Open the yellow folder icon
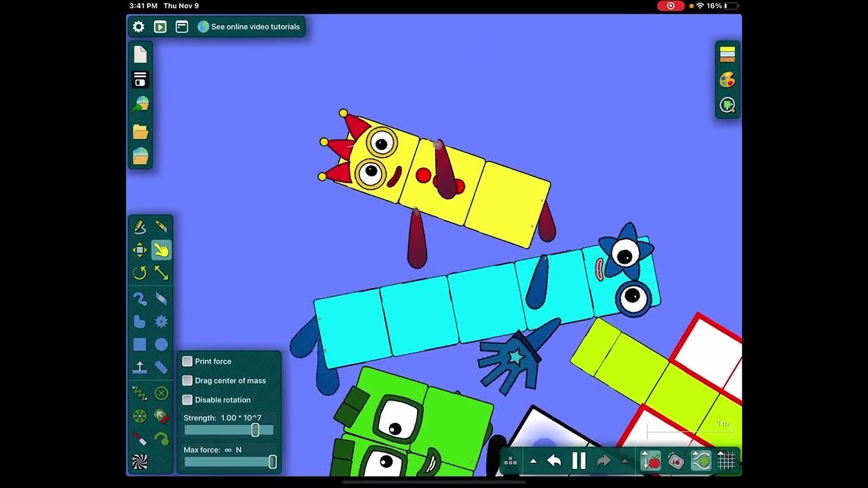 click(140, 131)
